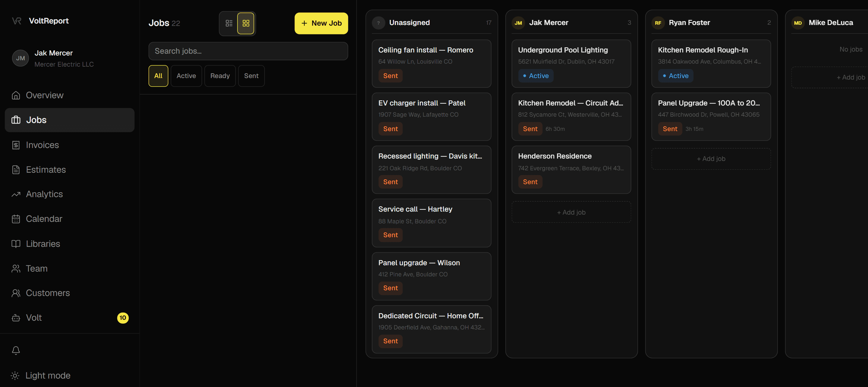Screen dimensions: 868x387
Task: Click the Unassigned column question-mark avatar
Action: pos(379,23)
